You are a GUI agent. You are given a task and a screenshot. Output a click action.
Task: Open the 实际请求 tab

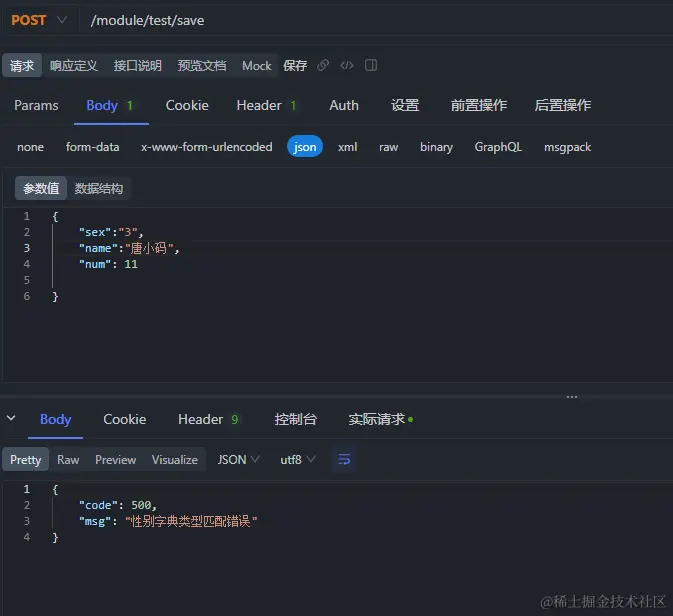[x=380, y=419]
